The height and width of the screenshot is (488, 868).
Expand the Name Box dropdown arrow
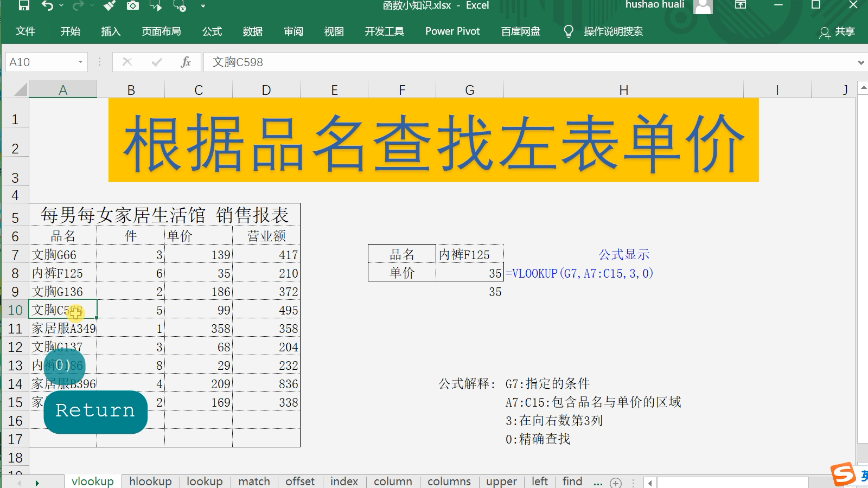point(80,62)
